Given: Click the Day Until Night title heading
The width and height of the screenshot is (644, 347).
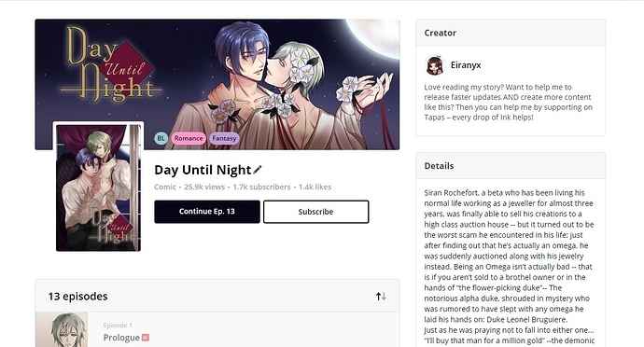Looking at the screenshot, I should click(x=203, y=170).
